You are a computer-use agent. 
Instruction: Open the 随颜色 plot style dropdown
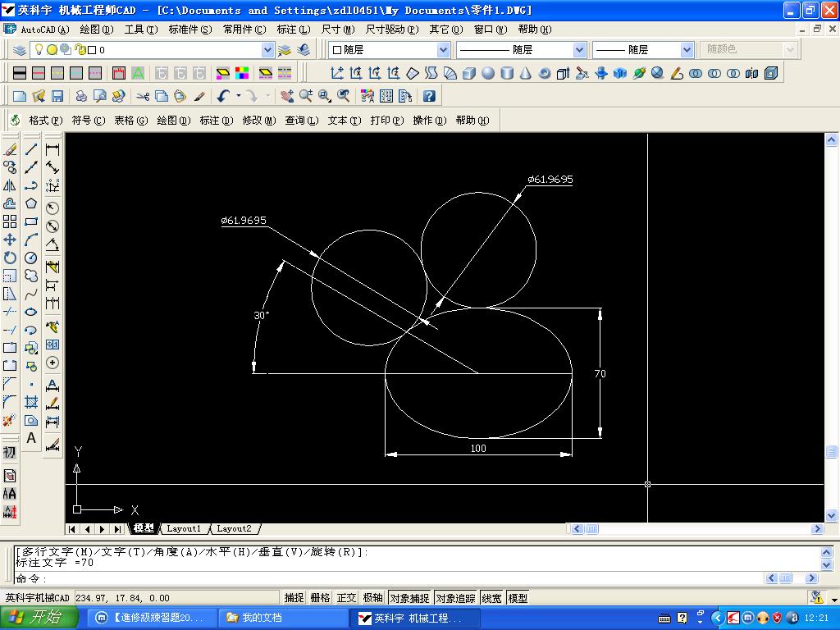pyautogui.click(x=790, y=50)
